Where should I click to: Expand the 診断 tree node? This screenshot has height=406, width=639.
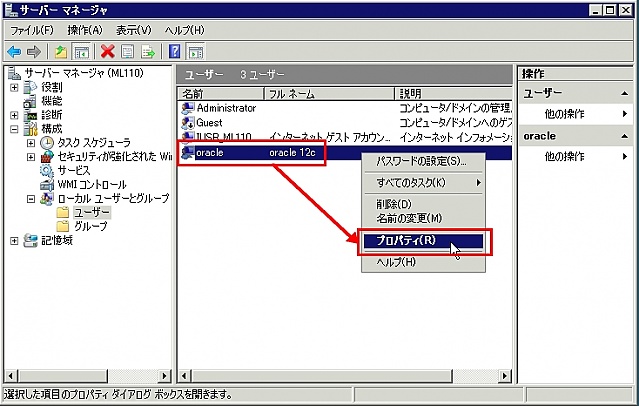tap(14, 115)
